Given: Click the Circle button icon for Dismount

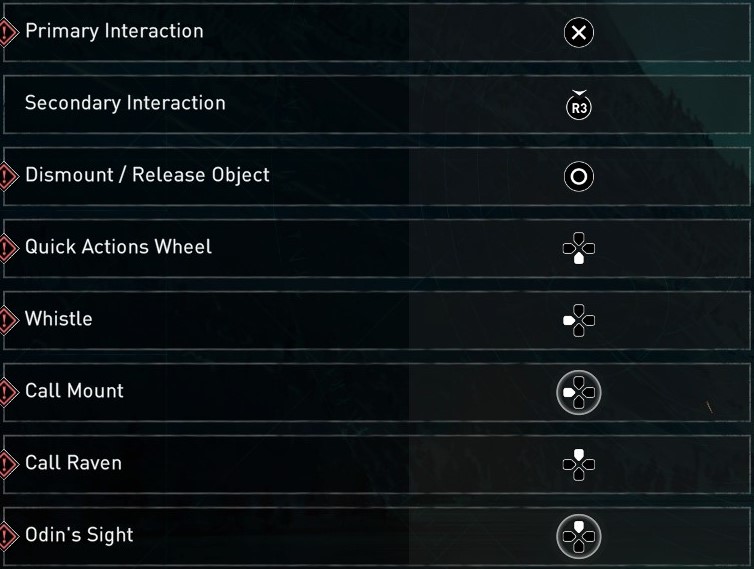Looking at the screenshot, I should [578, 178].
